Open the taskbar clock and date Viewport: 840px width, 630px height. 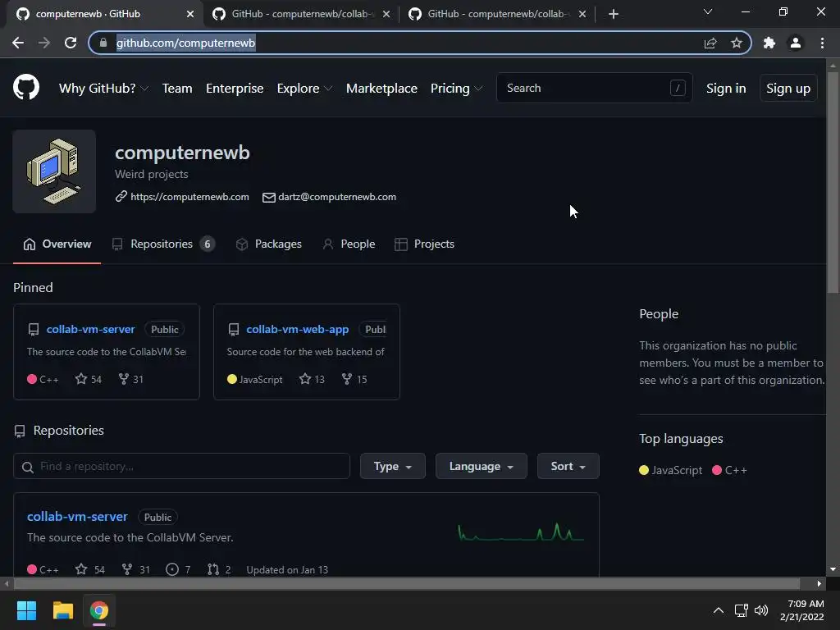pyautogui.click(x=802, y=610)
